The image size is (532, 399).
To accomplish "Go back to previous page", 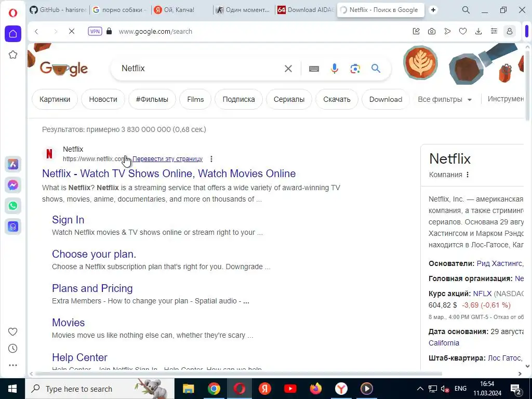I will (37, 31).
